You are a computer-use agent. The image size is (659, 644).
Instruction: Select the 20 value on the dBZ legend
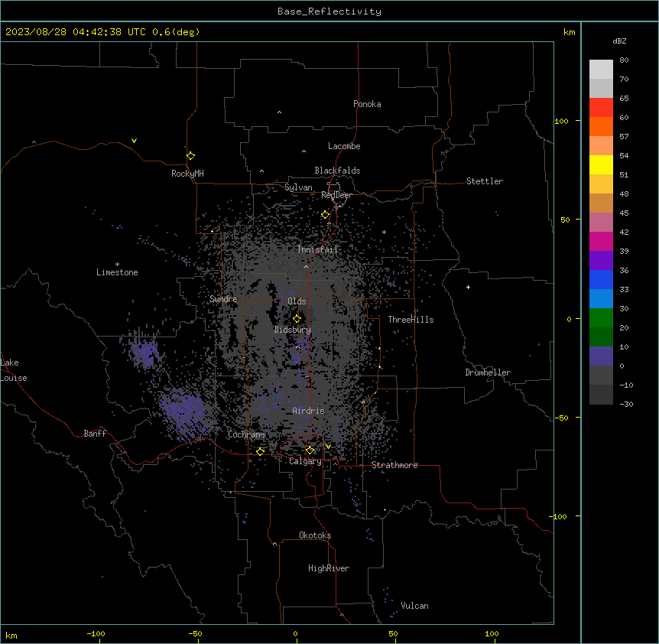(624, 328)
